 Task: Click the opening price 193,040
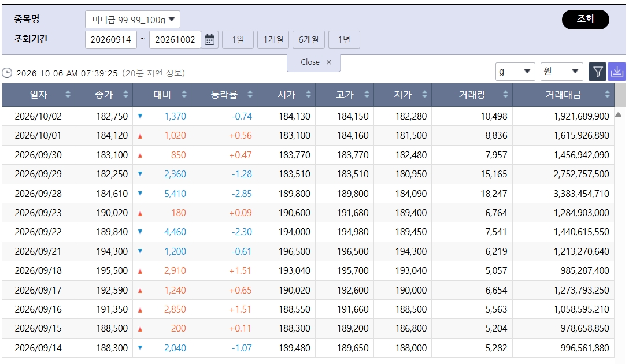[x=294, y=271]
